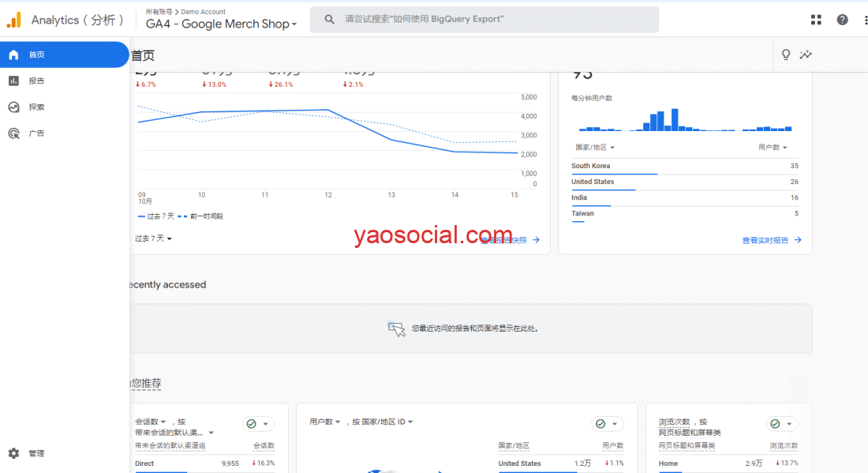Click the sparkline trend insights icon
Screen dimensions: 868x473
point(806,54)
